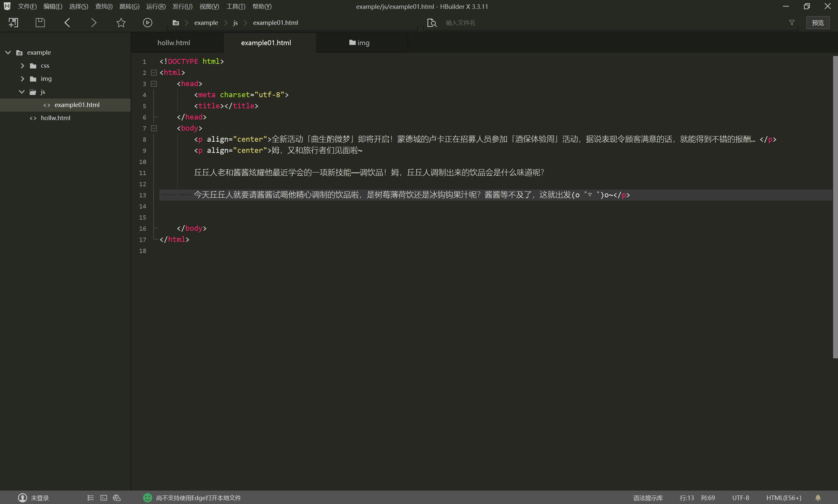This screenshot has height=504, width=838.
Task: Click the HBuilder app logo icon
Action: [x=7, y=6]
